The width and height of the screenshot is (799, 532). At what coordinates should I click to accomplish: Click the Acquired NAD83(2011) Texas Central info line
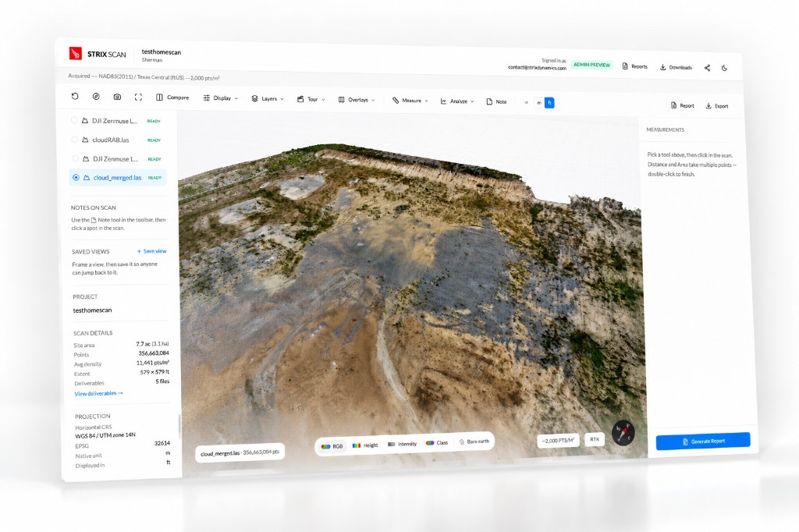(x=144, y=76)
